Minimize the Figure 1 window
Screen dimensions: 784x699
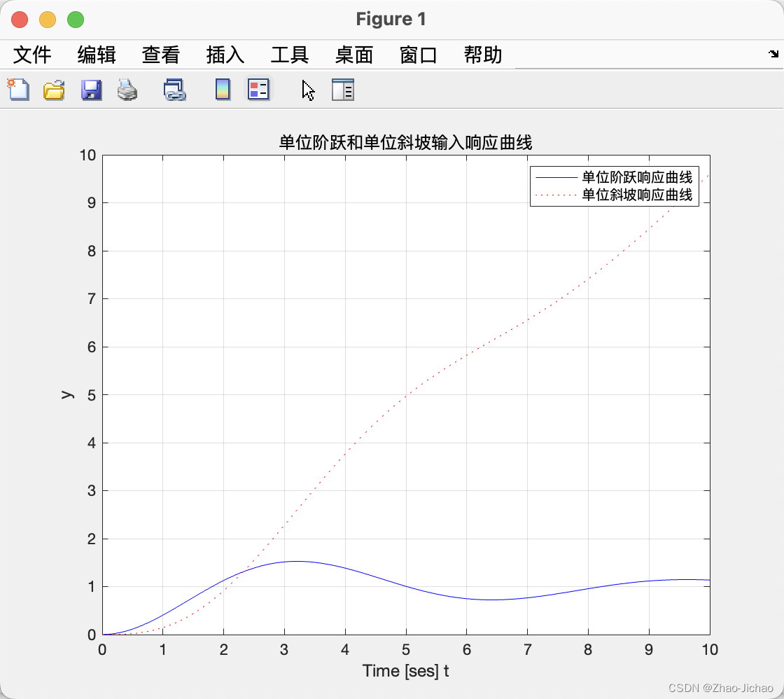(x=48, y=20)
